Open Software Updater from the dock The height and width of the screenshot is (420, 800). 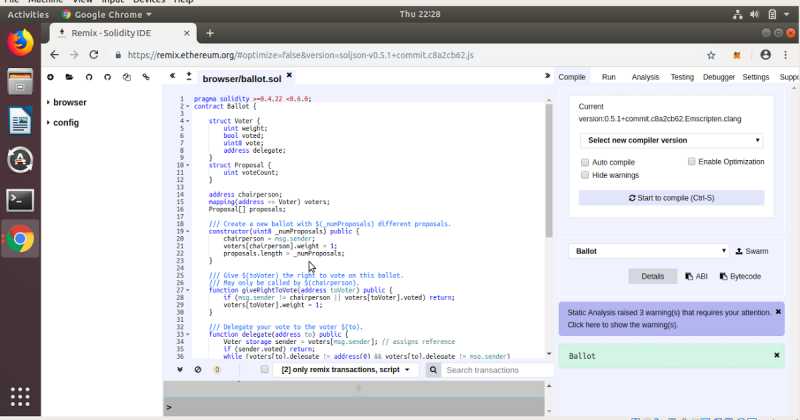point(20,160)
